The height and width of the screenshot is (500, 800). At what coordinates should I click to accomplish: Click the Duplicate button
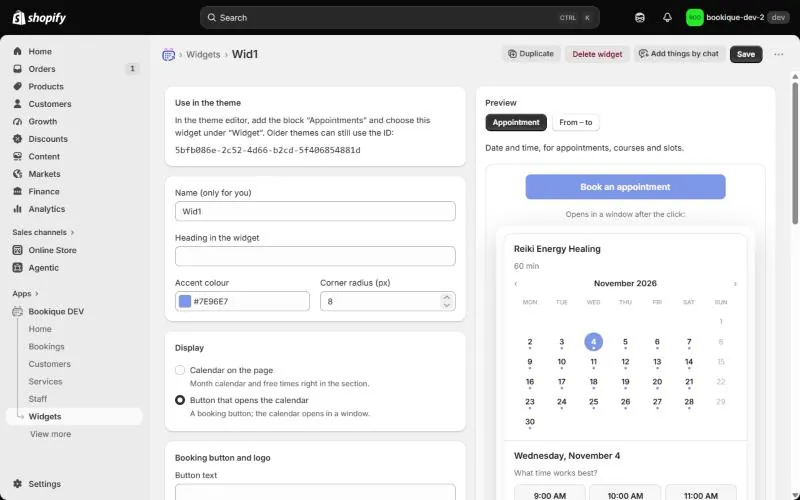pos(531,54)
